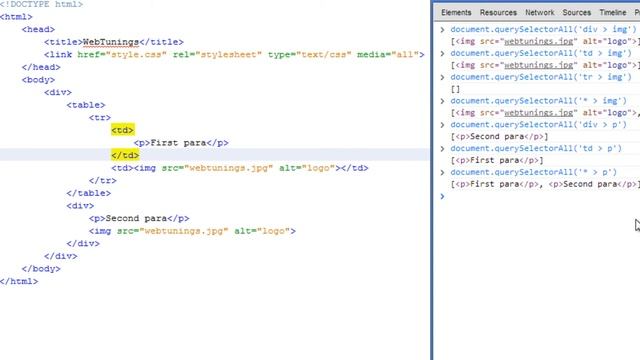This screenshot has height=360, width=640.
Task: Click the 'div > p' query chevron
Action: pos(442,125)
